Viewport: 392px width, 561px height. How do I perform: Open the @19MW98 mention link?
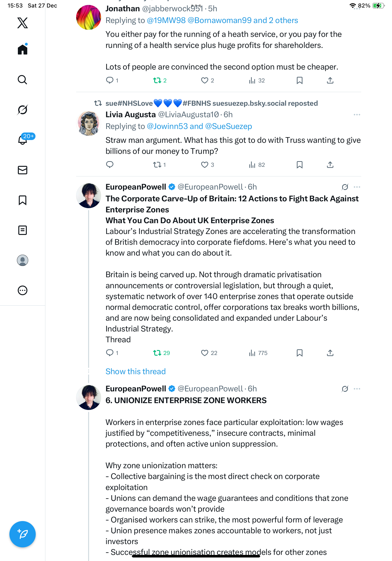pos(166,20)
